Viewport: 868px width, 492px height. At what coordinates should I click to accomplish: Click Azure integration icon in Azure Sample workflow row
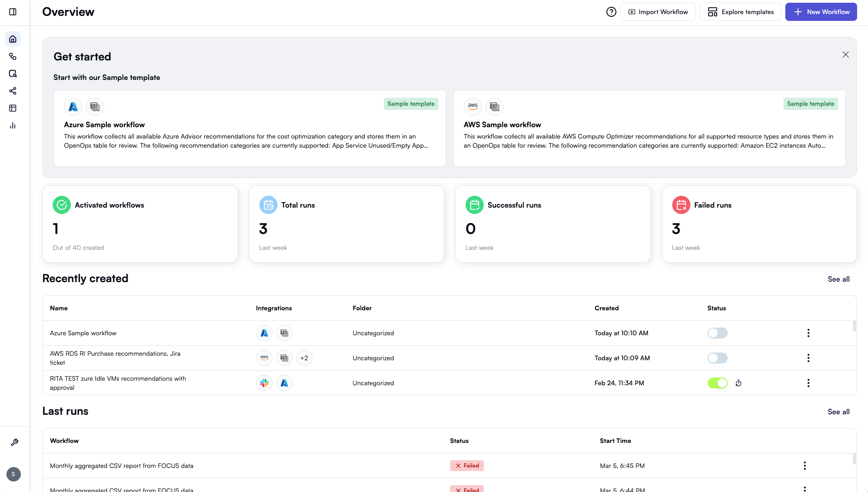[x=264, y=333]
